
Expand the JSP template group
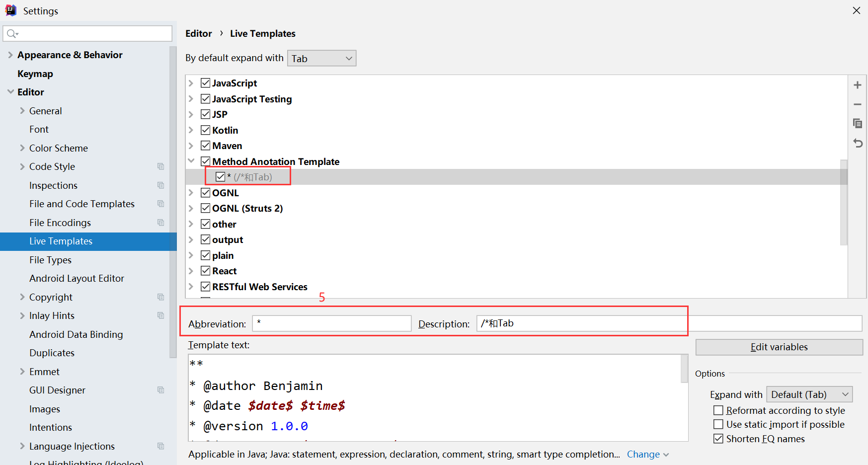(x=191, y=114)
